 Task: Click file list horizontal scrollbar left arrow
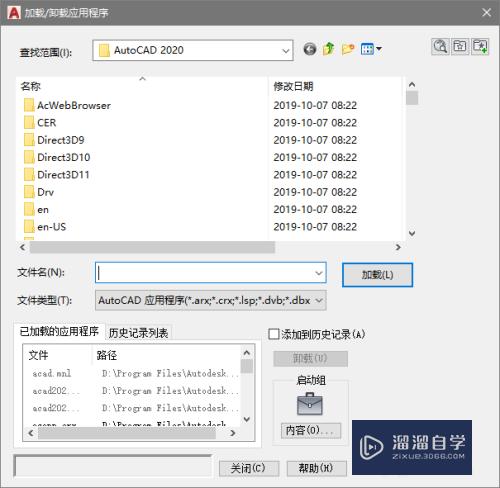pyautogui.click(x=22, y=247)
